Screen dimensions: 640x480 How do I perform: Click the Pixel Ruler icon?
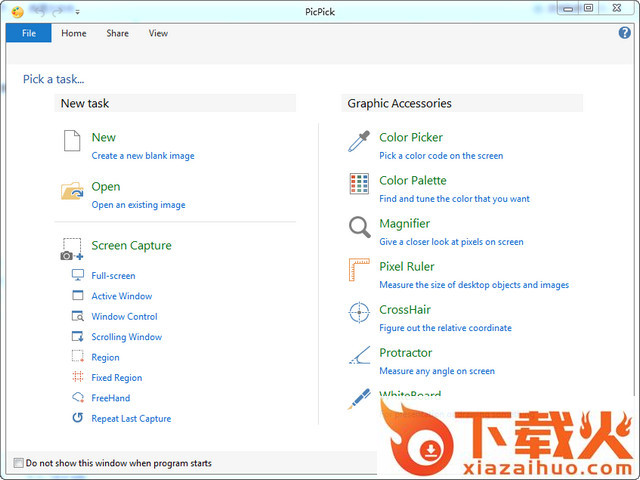pyautogui.click(x=359, y=270)
